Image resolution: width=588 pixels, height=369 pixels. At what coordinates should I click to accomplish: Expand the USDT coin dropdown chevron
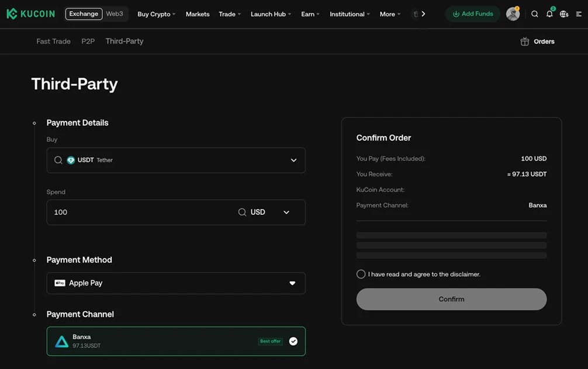[x=293, y=161]
